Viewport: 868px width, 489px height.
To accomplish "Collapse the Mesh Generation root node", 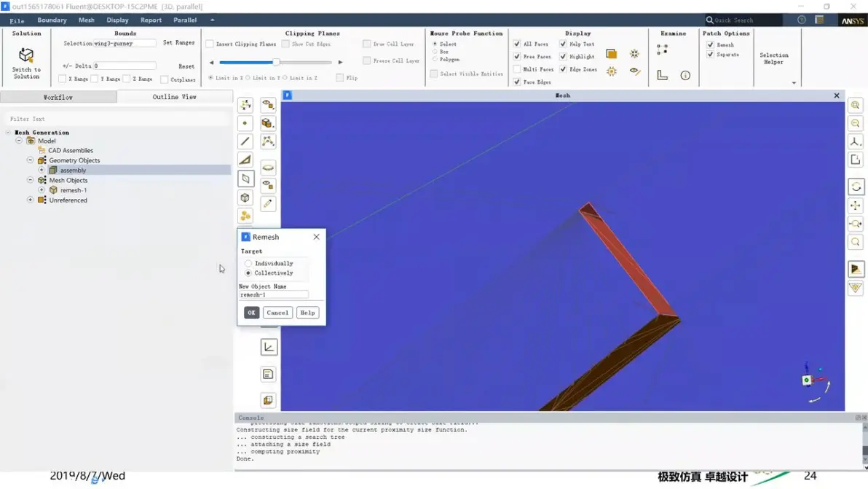I will click(8, 133).
